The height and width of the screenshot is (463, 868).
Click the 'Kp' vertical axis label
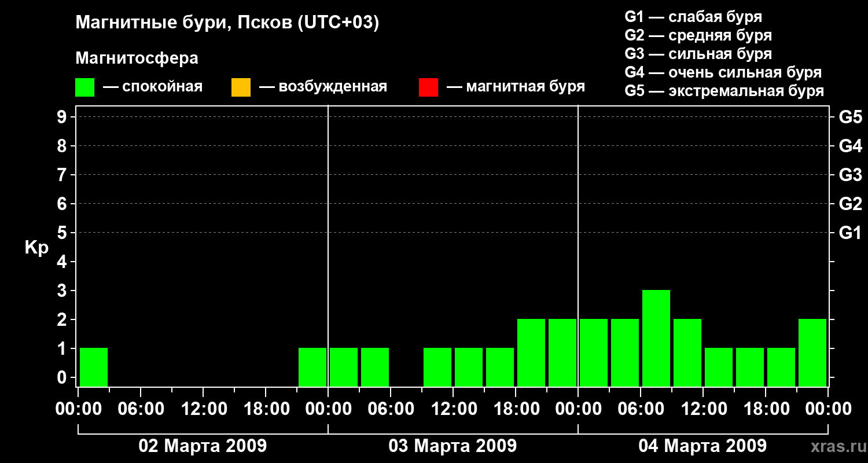coord(36,248)
